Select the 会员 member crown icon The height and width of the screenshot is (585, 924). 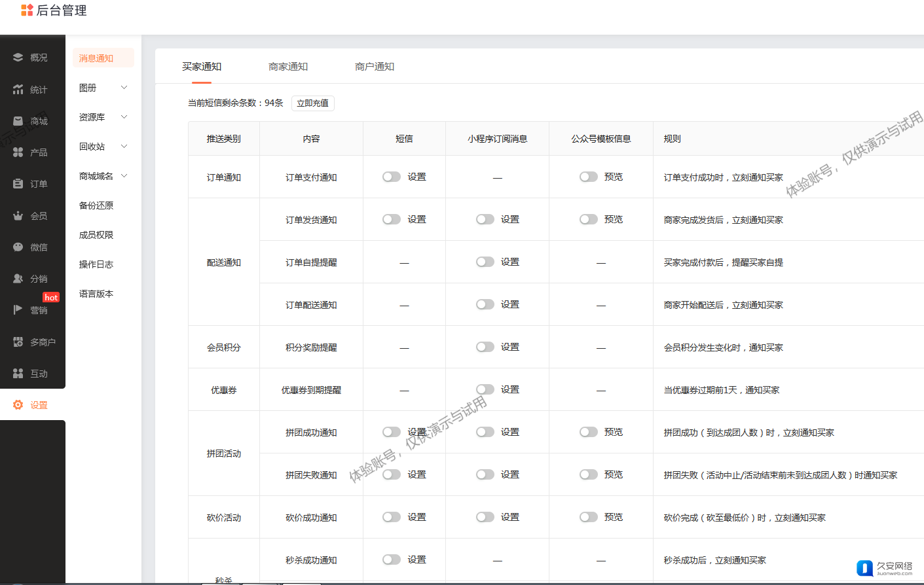[x=18, y=216]
